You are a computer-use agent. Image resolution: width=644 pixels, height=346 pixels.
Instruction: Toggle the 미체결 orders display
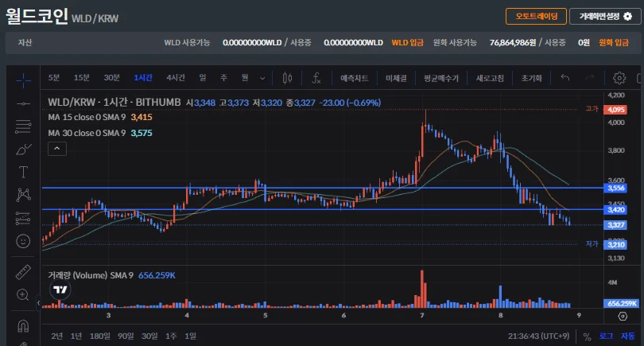pyautogui.click(x=396, y=78)
